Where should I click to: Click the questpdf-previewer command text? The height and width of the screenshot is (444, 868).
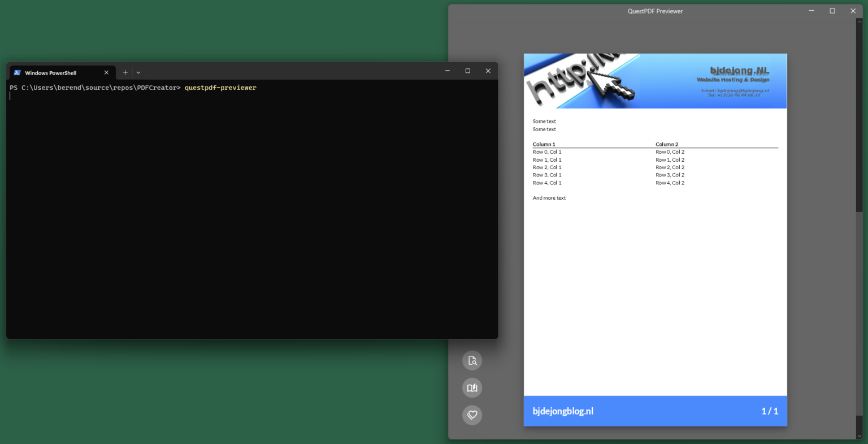(220, 88)
